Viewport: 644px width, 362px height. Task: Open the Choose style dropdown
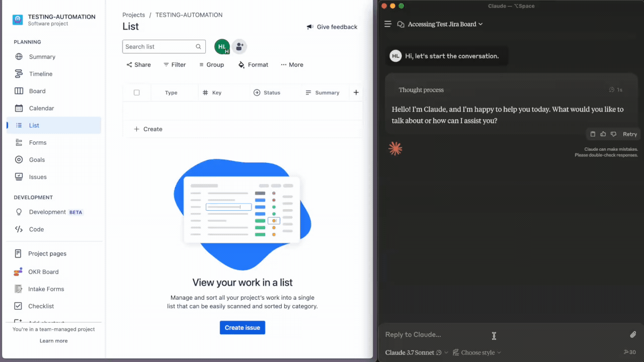(x=477, y=352)
